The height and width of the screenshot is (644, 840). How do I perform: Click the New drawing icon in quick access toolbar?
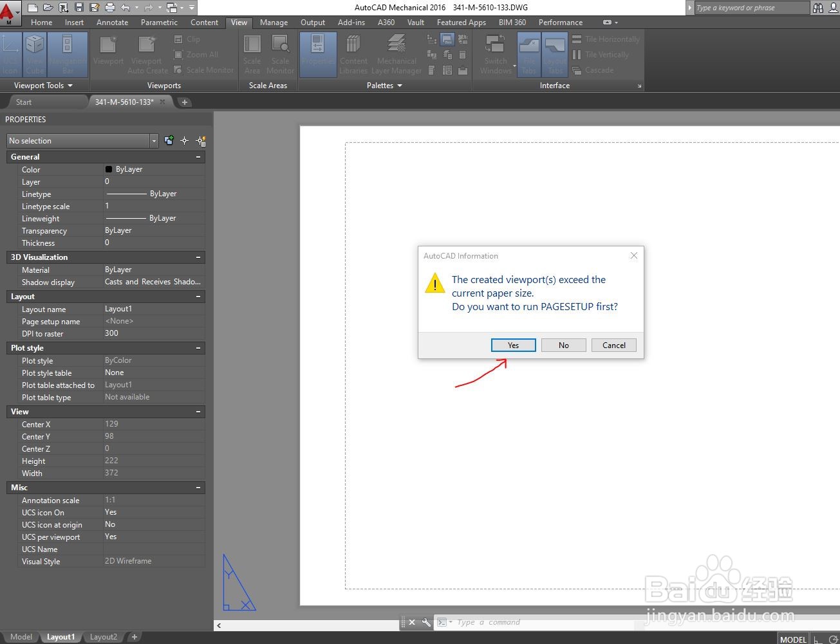pos(33,8)
